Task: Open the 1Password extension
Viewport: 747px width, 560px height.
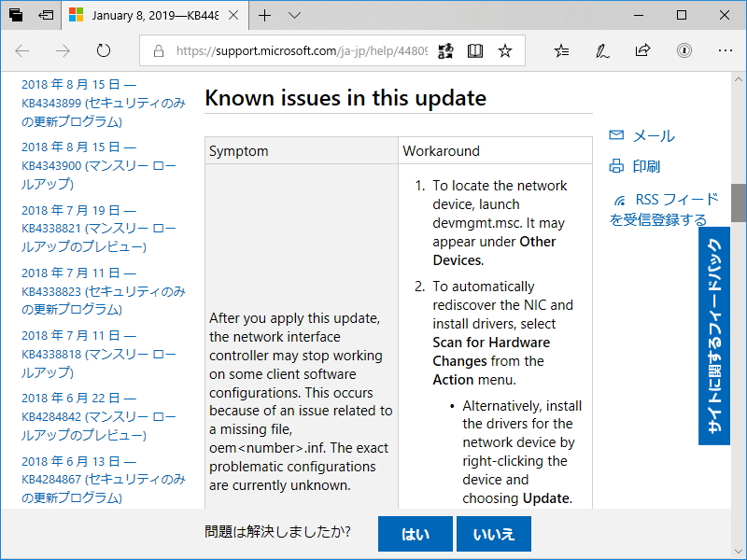Action: 683,50
